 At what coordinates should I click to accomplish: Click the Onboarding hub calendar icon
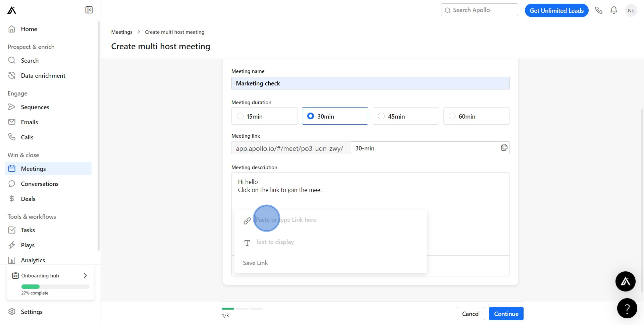coord(15,275)
